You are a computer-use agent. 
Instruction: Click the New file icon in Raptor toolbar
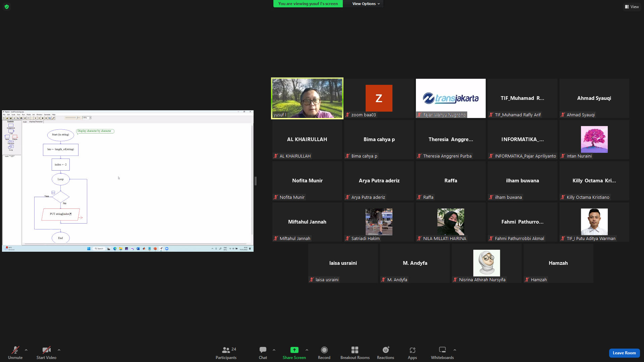click(x=4, y=118)
